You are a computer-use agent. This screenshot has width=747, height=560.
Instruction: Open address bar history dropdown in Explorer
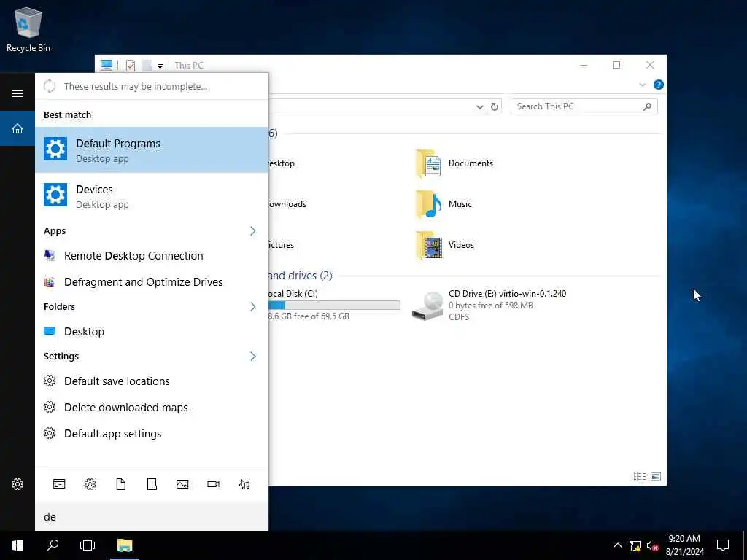pos(480,107)
